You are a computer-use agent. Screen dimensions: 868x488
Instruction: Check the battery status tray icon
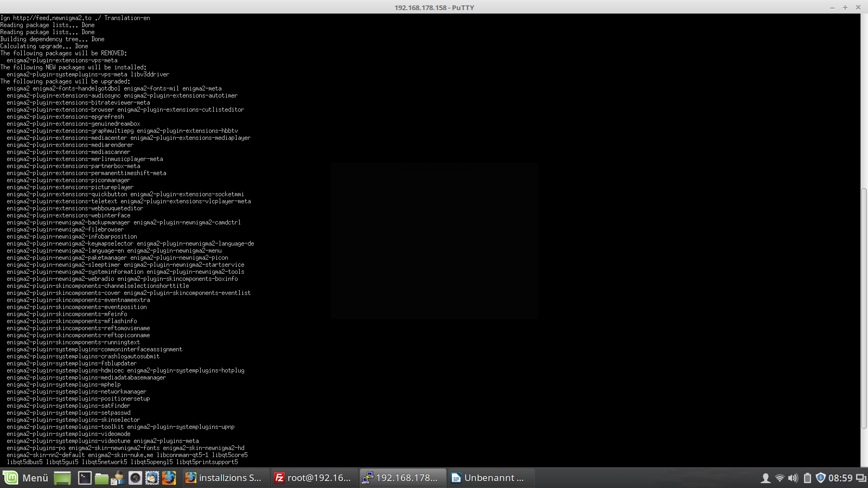807,478
